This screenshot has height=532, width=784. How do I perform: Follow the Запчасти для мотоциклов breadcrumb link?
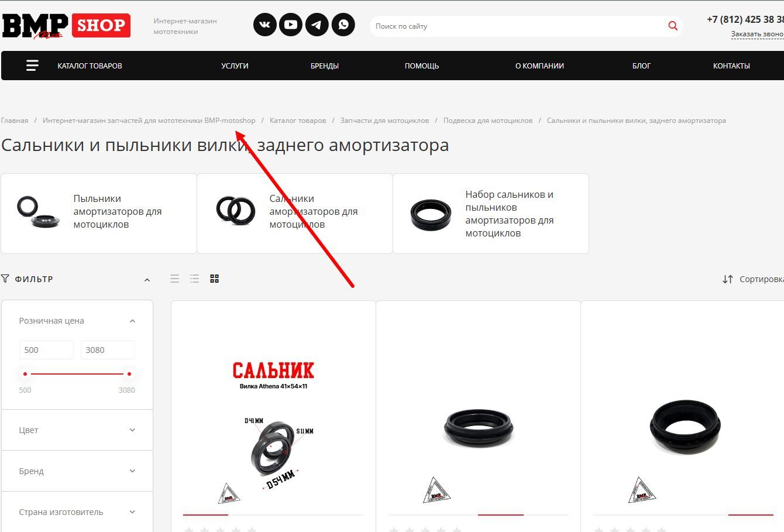(x=384, y=121)
